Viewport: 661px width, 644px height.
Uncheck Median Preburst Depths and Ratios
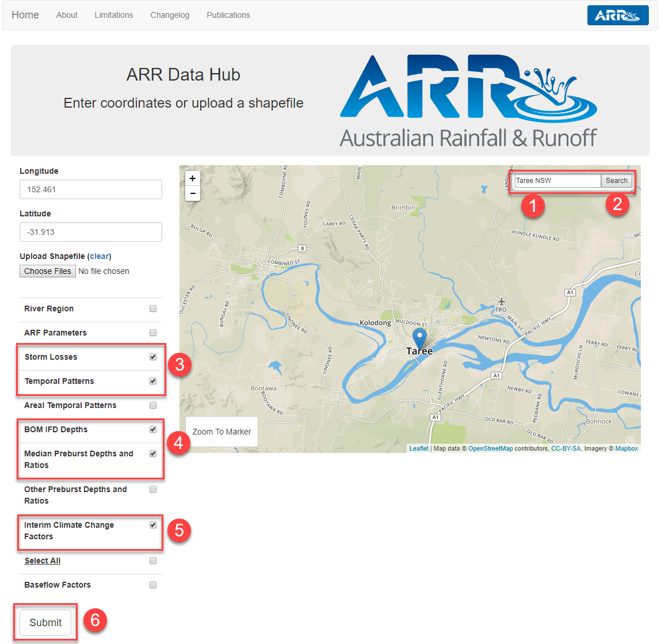pos(153,454)
